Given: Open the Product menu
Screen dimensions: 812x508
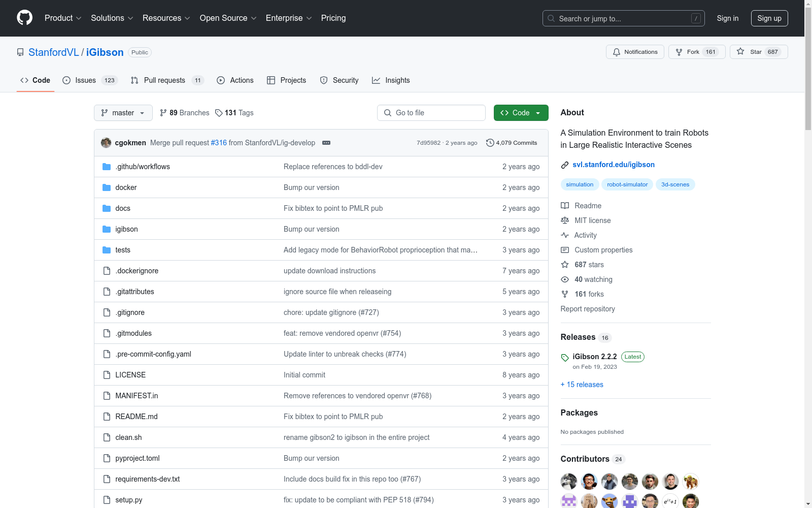Looking at the screenshot, I should point(63,18).
